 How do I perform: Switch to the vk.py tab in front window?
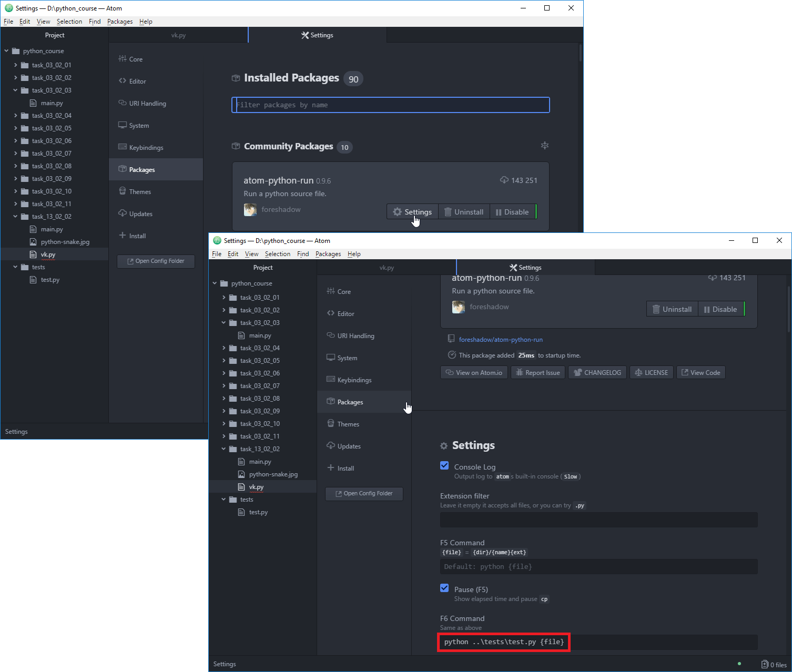(x=387, y=268)
